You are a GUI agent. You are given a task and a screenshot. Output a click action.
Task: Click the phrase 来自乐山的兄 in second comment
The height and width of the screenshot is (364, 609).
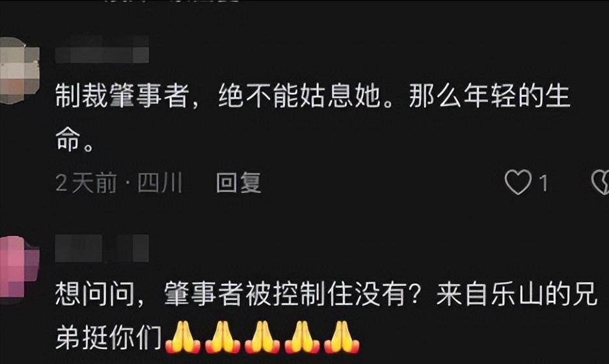pos(517,294)
